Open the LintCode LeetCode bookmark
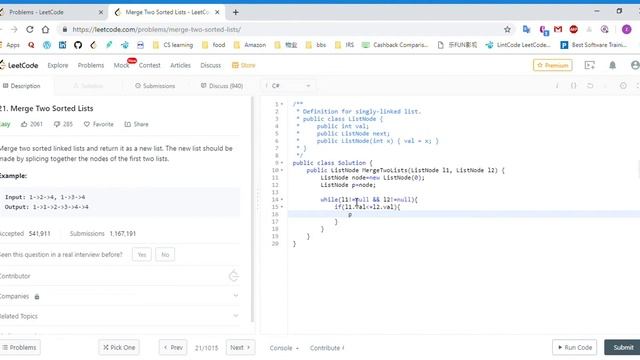This screenshot has height=360, width=640. 518,45
